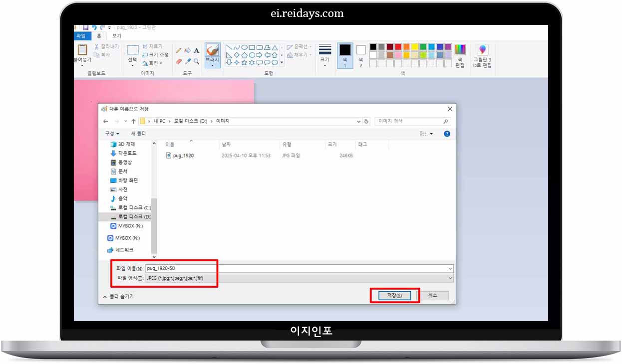Select the pug_1920 file in the list
622x364 pixels.
181,155
